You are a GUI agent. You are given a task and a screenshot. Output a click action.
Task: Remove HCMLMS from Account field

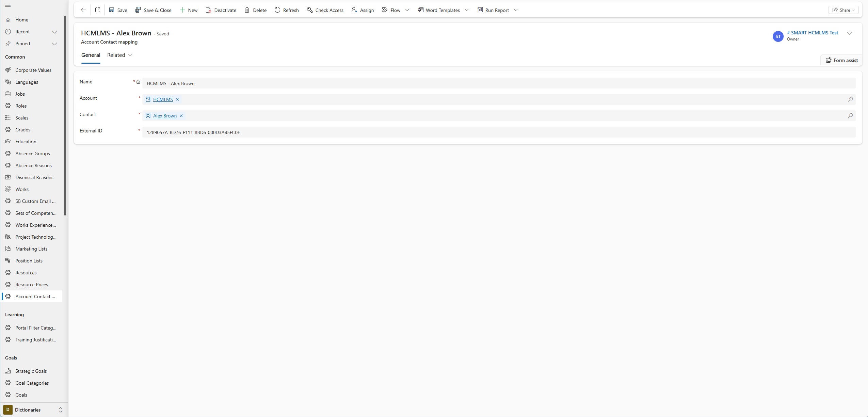(177, 99)
